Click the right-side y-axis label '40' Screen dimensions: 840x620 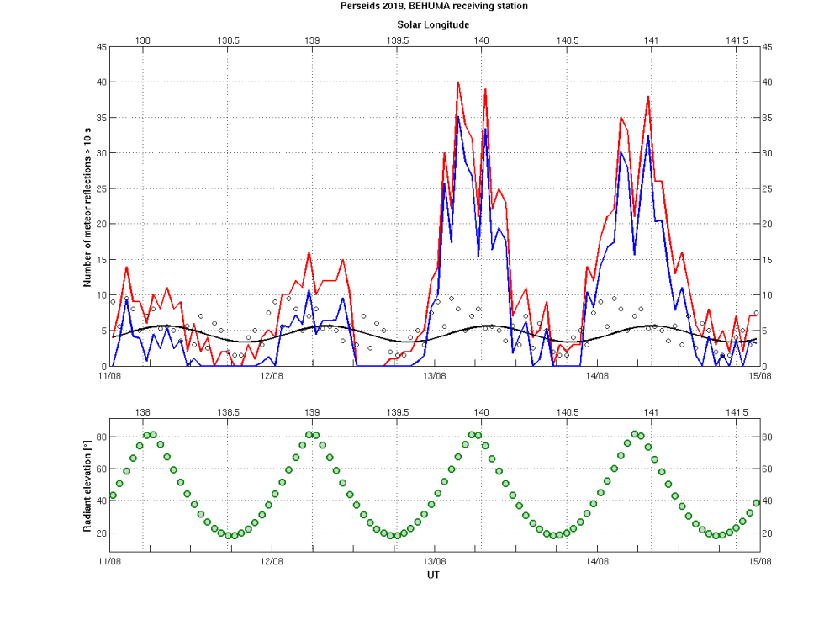tap(768, 82)
